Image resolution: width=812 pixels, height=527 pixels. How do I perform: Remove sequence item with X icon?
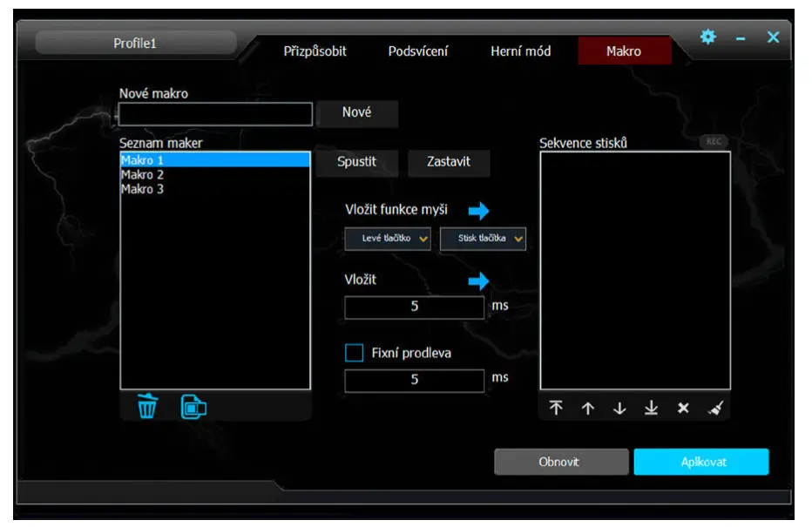pos(683,408)
